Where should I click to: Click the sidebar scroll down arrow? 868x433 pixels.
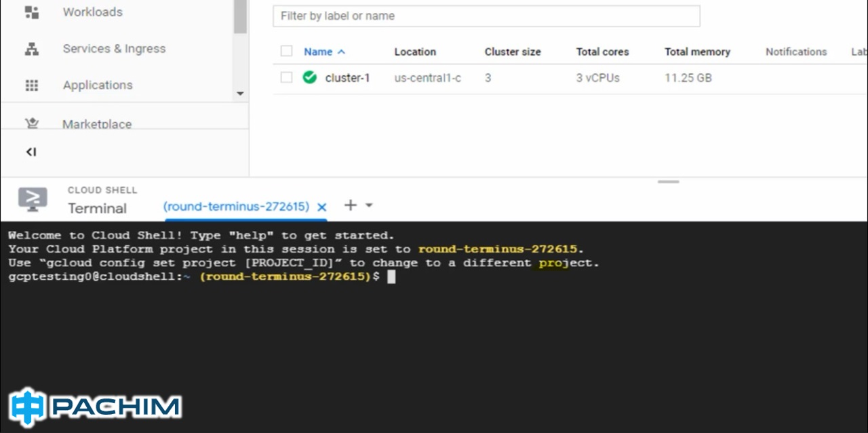(x=240, y=94)
